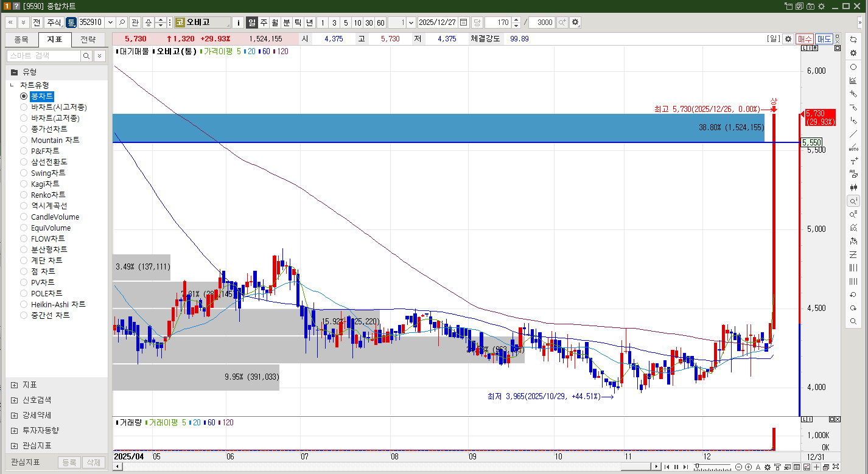Switch to minute 분 period
The height and width of the screenshot is (474, 868).
[x=287, y=23]
